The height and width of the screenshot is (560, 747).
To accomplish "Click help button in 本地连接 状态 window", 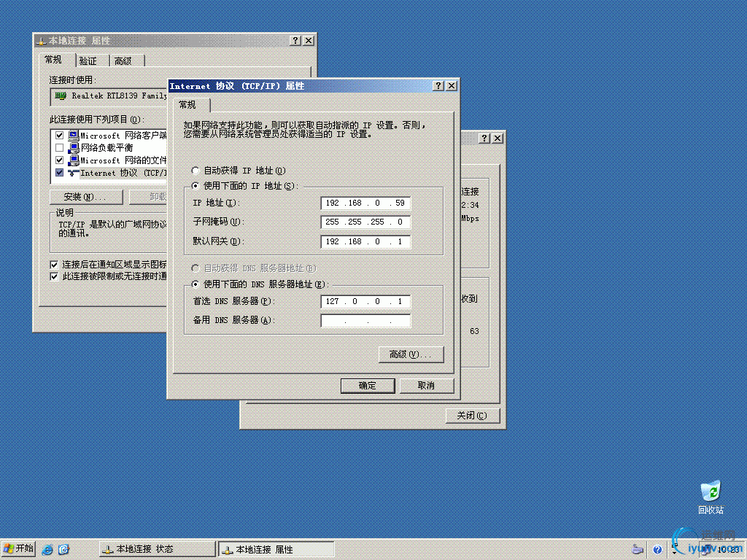I will (x=484, y=138).
